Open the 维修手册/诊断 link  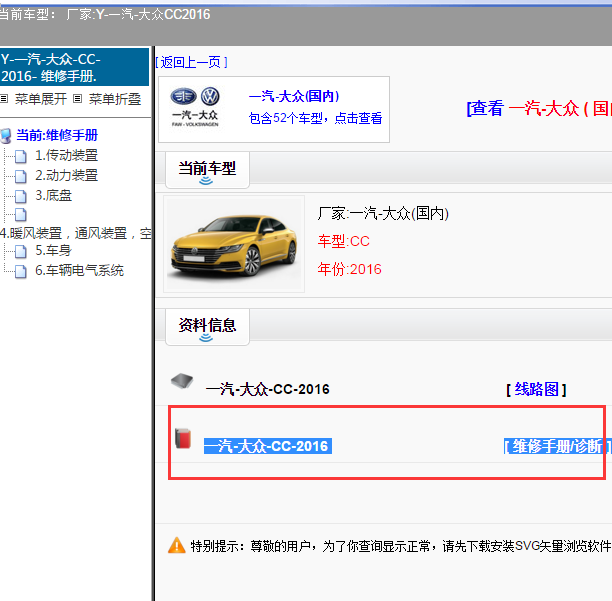point(558,446)
